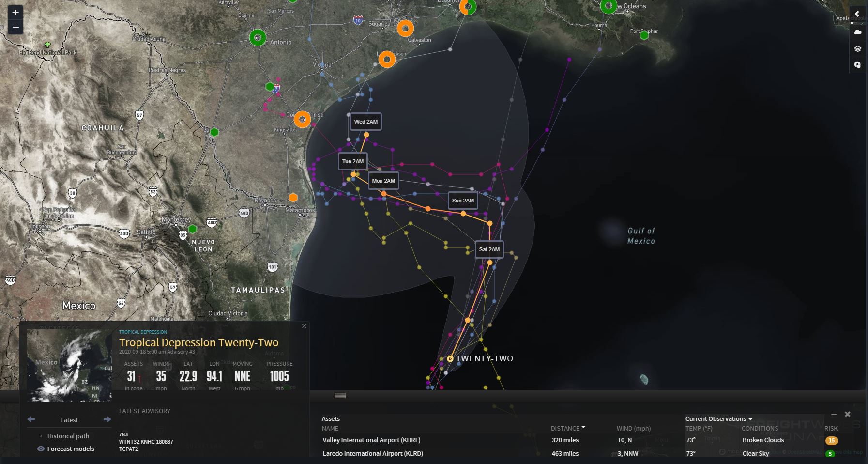
Task: Click the Sat 2AM forecast point label
Action: pos(489,249)
